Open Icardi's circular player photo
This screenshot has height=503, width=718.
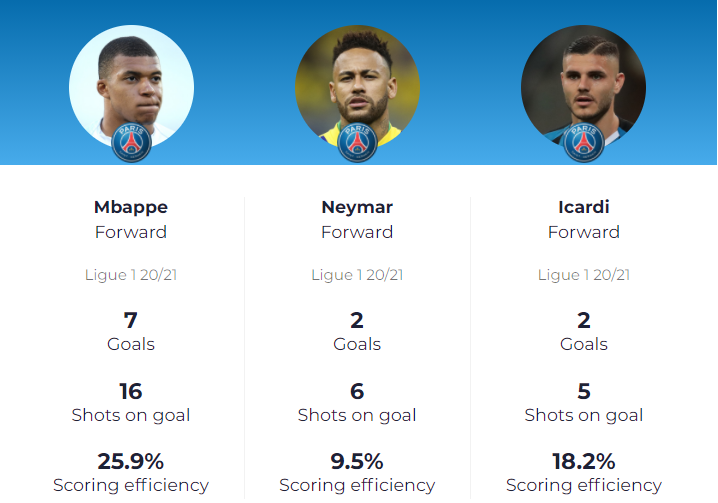pyautogui.click(x=583, y=87)
